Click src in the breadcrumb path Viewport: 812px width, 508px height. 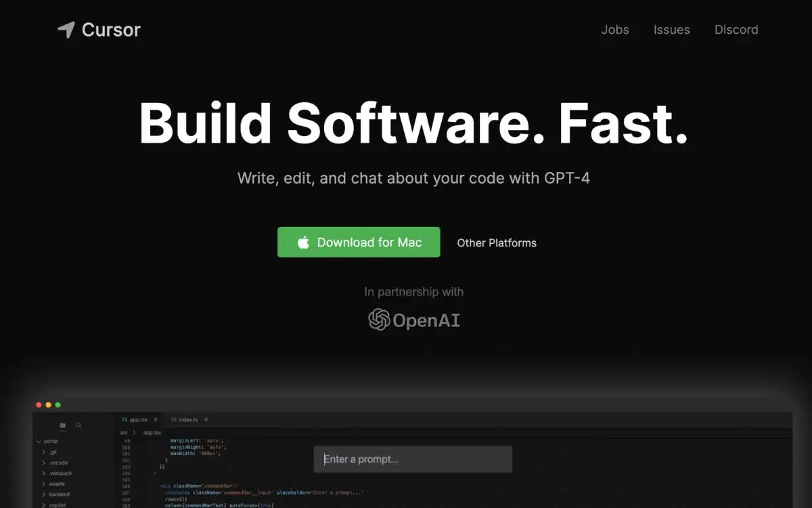click(124, 432)
